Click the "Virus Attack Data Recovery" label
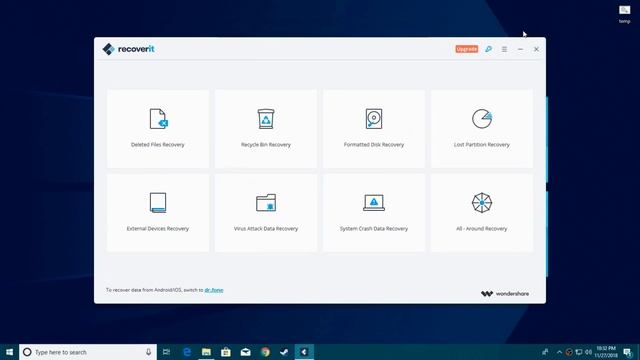This screenshot has width=640, height=360. click(266, 229)
